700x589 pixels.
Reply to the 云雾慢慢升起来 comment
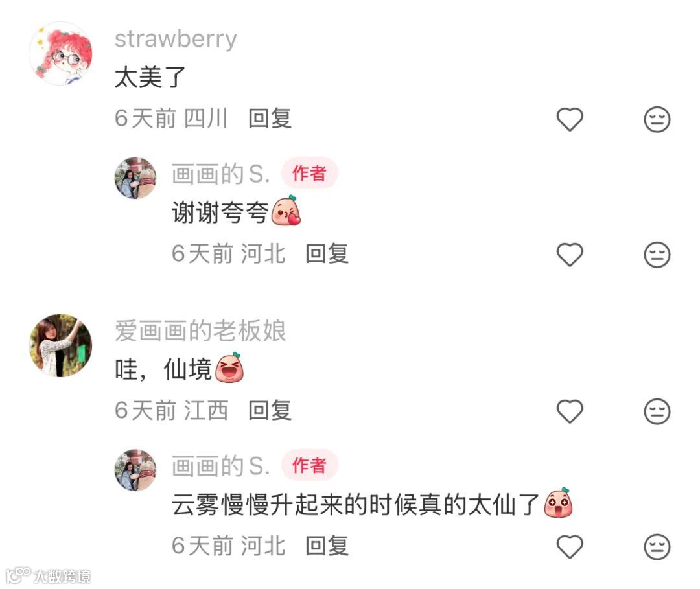(327, 546)
